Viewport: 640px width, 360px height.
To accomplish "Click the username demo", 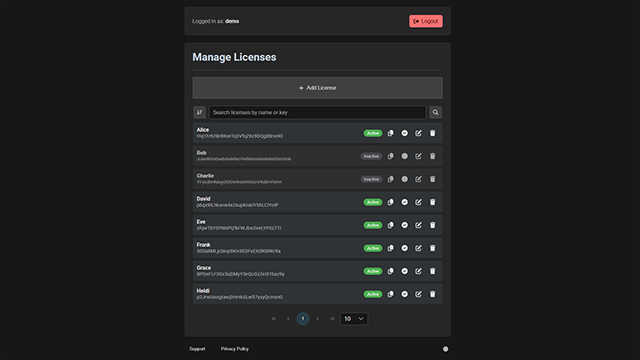I will pos(232,21).
